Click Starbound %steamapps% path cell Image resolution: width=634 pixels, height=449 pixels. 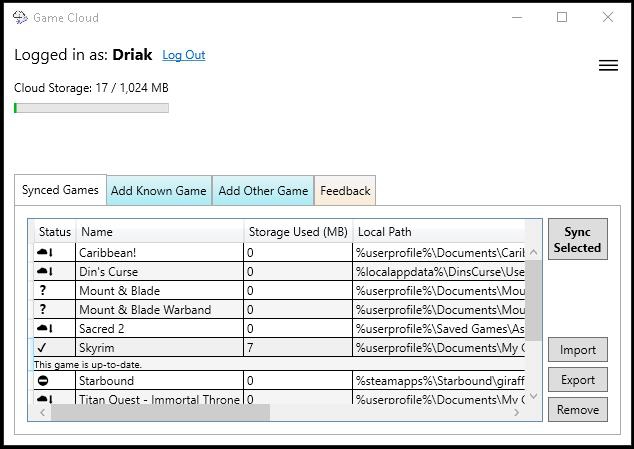point(439,381)
